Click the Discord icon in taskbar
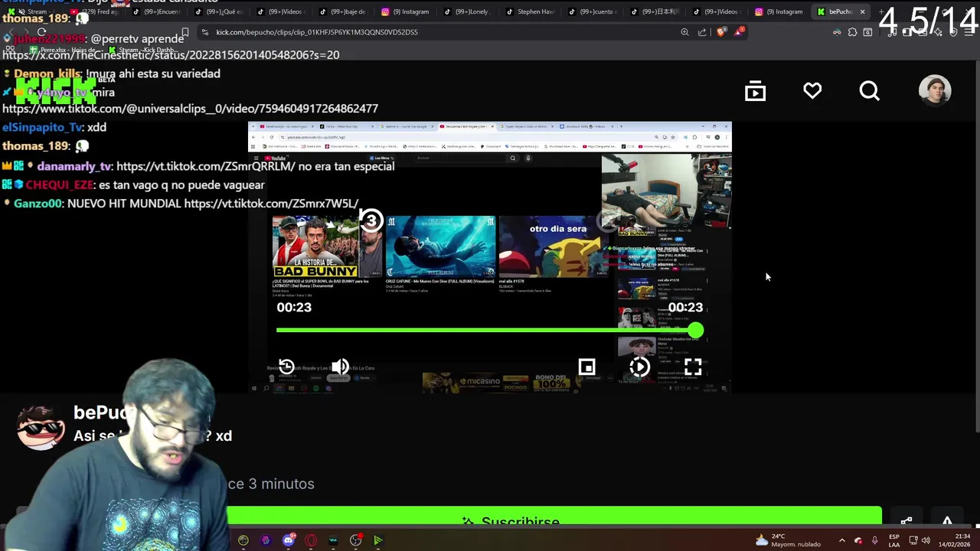The height and width of the screenshot is (551, 980). click(x=288, y=540)
